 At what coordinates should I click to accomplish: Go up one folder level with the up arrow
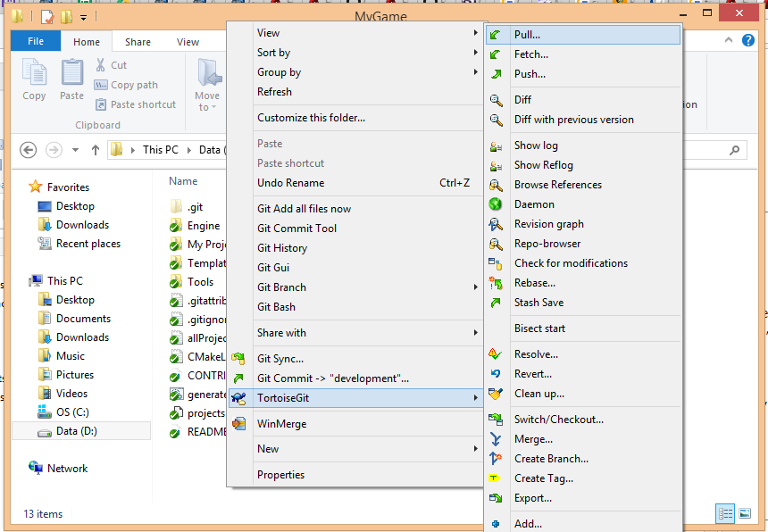click(x=96, y=150)
